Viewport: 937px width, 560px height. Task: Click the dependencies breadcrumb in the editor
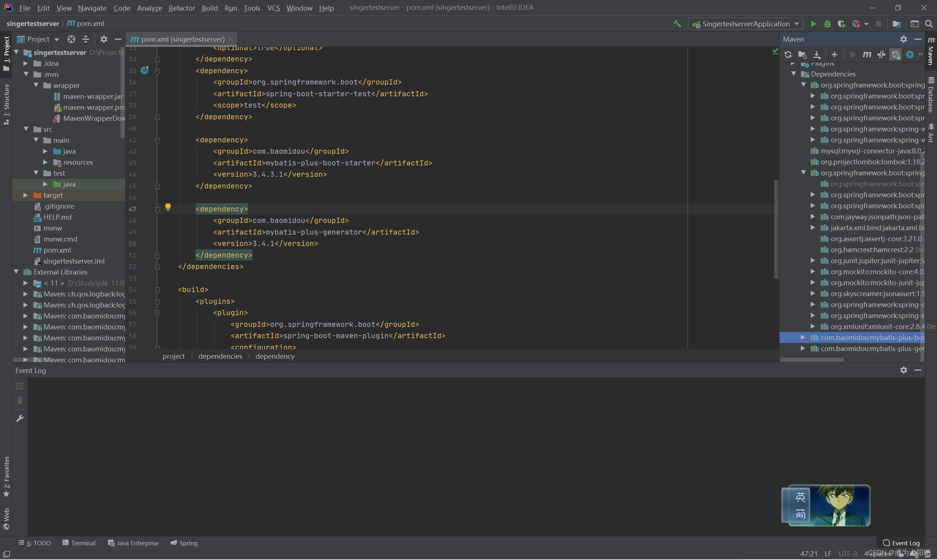coord(220,356)
